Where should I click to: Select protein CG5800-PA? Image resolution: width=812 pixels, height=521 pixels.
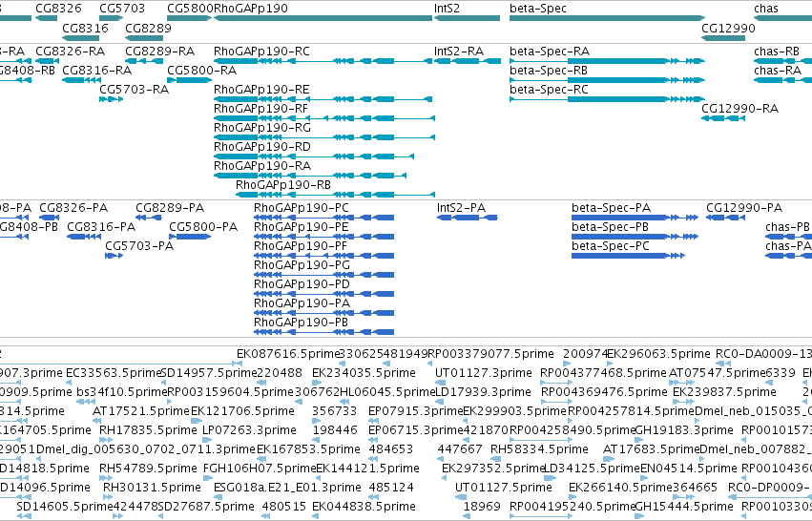203,227
